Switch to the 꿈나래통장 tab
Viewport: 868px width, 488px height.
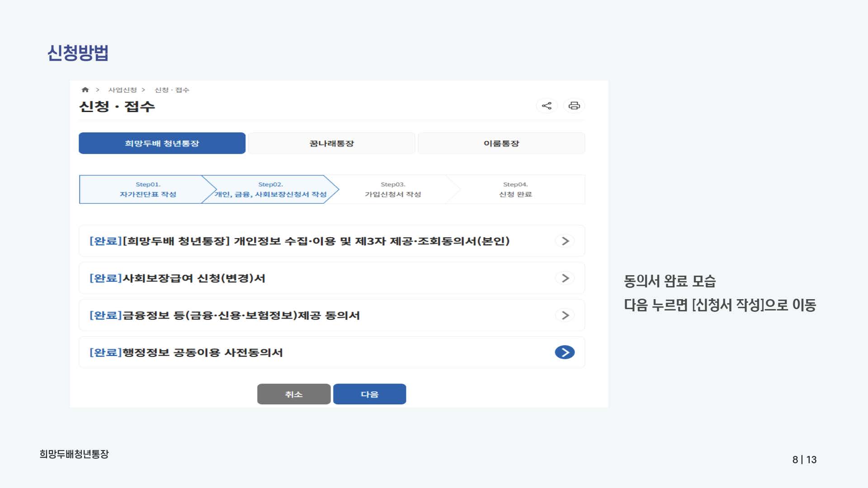[x=332, y=143]
